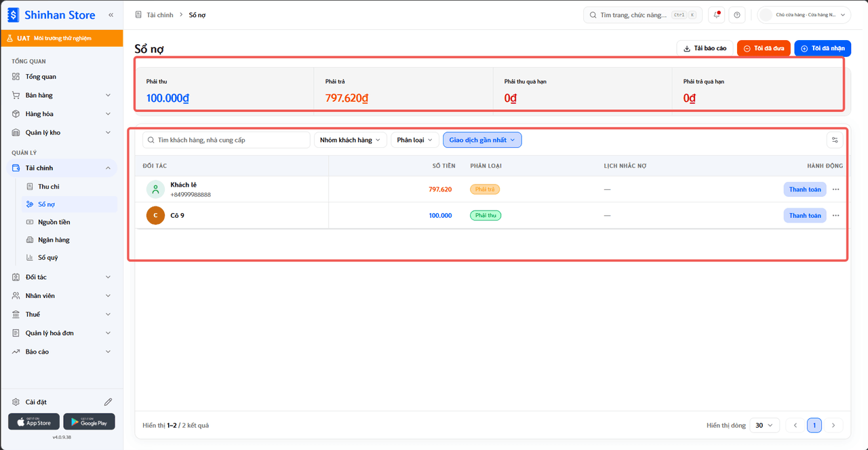This screenshot has width=868, height=450.
Task: Focus the customer and supplier search field
Action: click(226, 140)
